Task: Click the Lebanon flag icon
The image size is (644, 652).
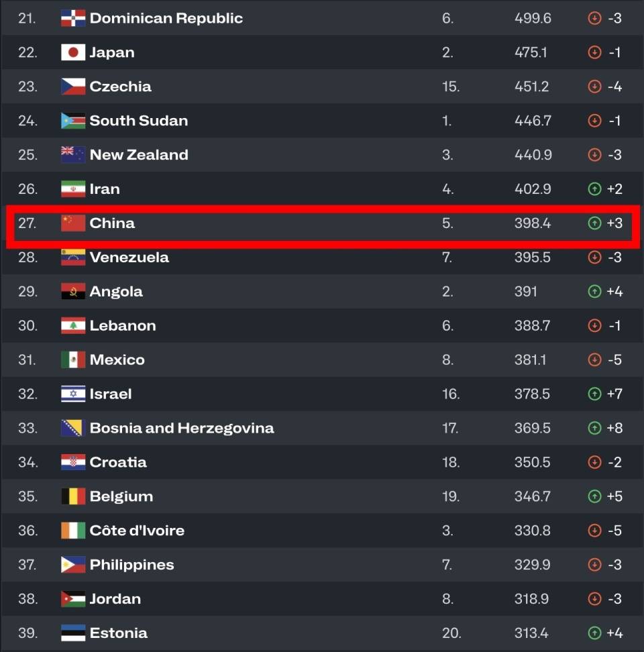Action: coord(73,325)
